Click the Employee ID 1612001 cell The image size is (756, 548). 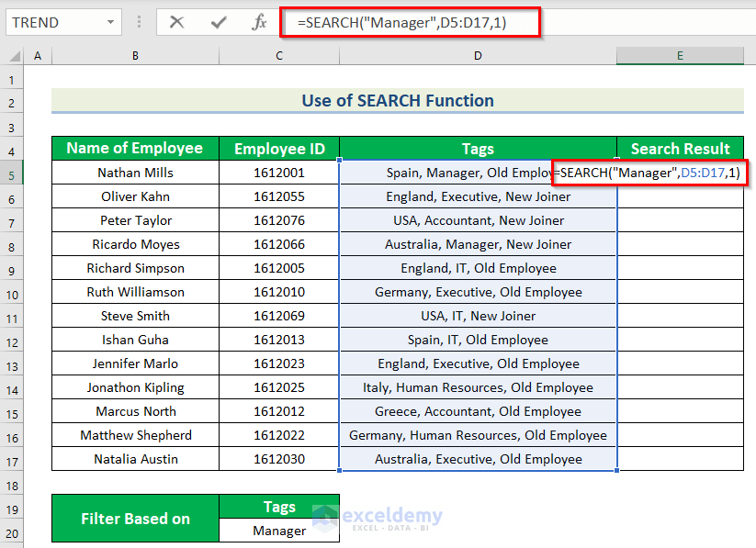tap(278, 172)
